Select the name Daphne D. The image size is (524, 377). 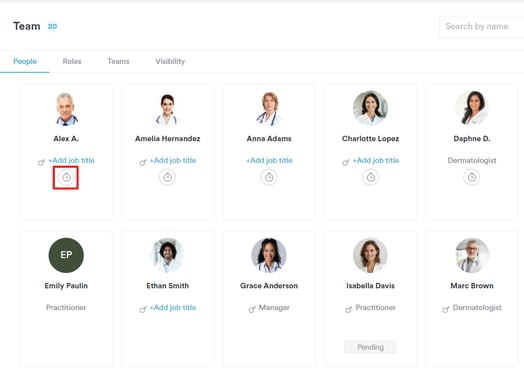click(472, 139)
